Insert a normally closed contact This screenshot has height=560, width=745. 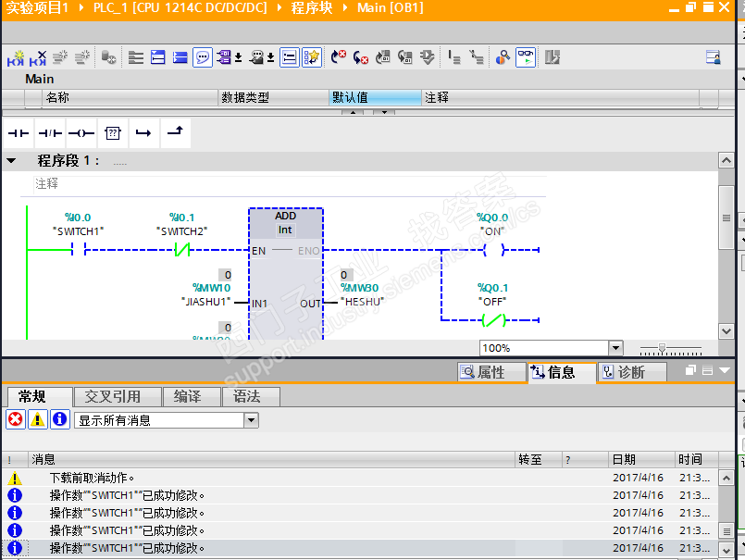[50, 132]
